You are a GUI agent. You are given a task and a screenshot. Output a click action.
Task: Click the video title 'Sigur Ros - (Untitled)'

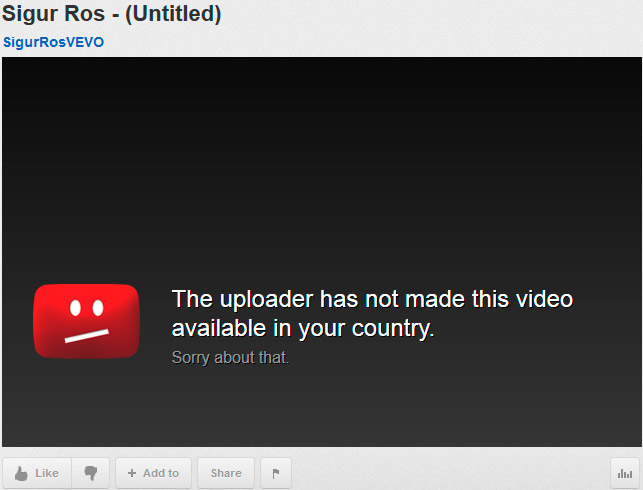coord(112,14)
